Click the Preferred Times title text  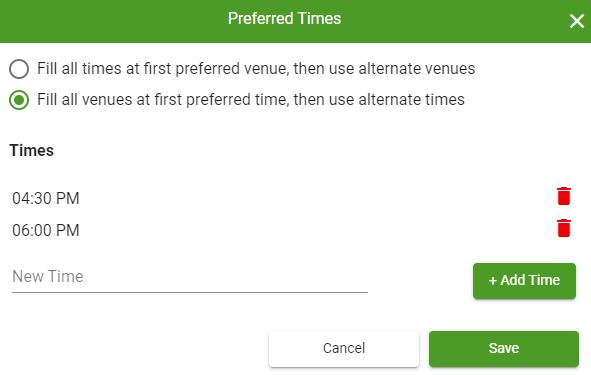(x=285, y=18)
